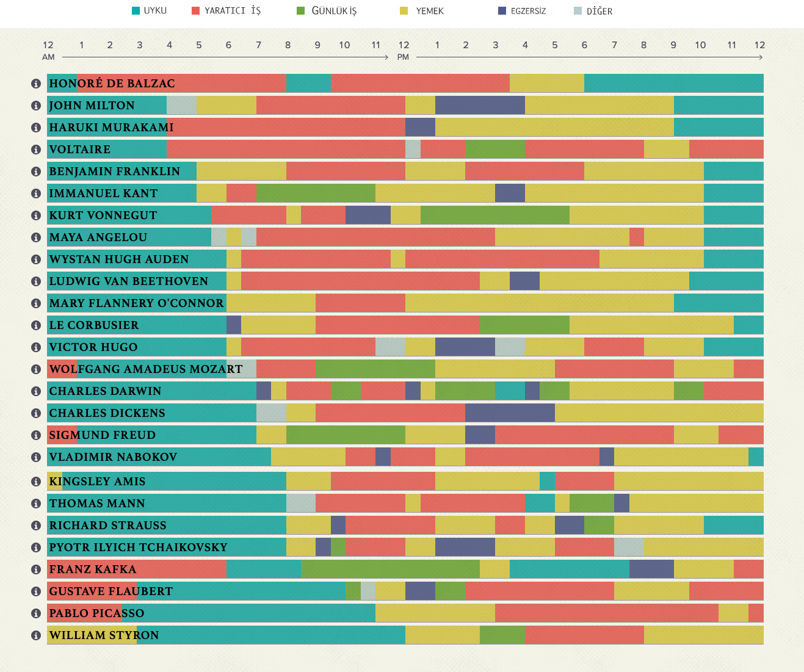804x672 pixels.
Task: Click info icon beside Charles Darwin
Action: click(36, 391)
